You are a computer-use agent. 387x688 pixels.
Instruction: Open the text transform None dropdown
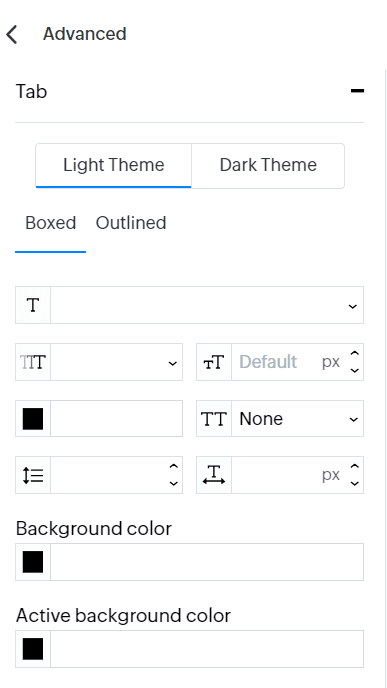pyautogui.click(x=297, y=419)
